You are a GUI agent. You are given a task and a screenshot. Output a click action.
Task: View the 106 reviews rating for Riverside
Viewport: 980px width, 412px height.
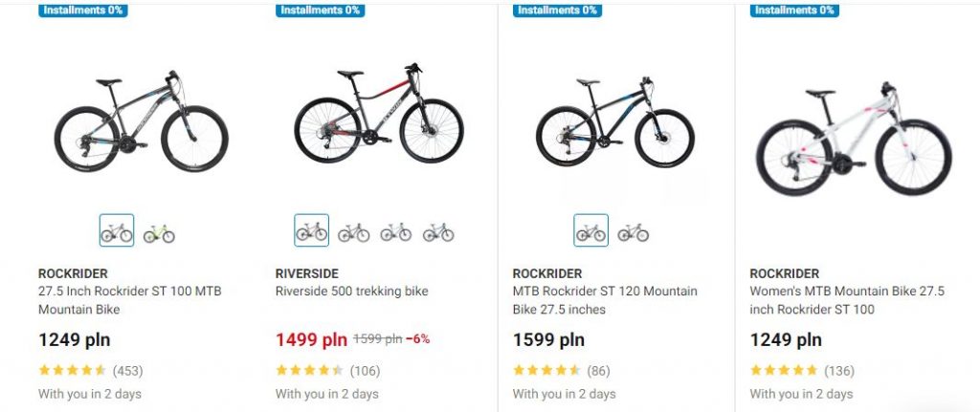pyautogui.click(x=309, y=370)
